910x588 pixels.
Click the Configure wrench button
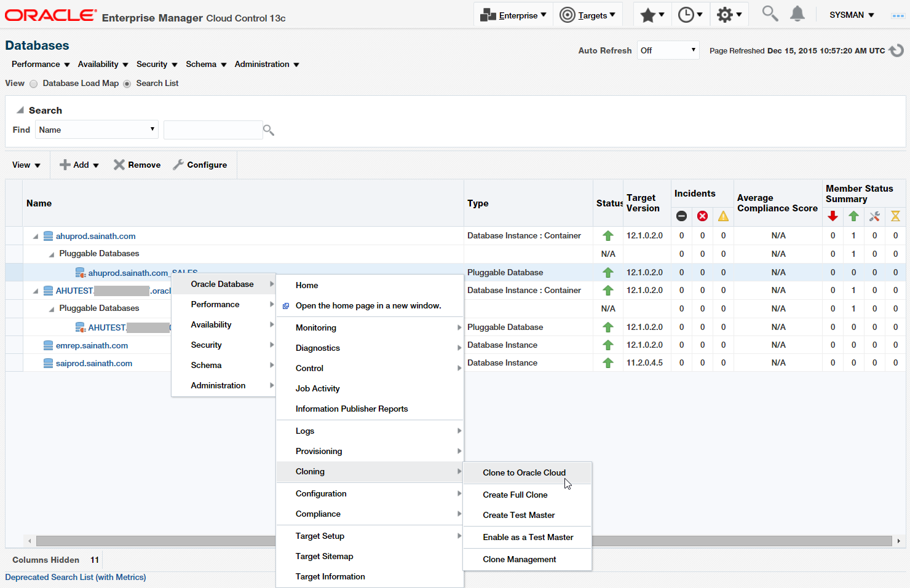point(200,165)
